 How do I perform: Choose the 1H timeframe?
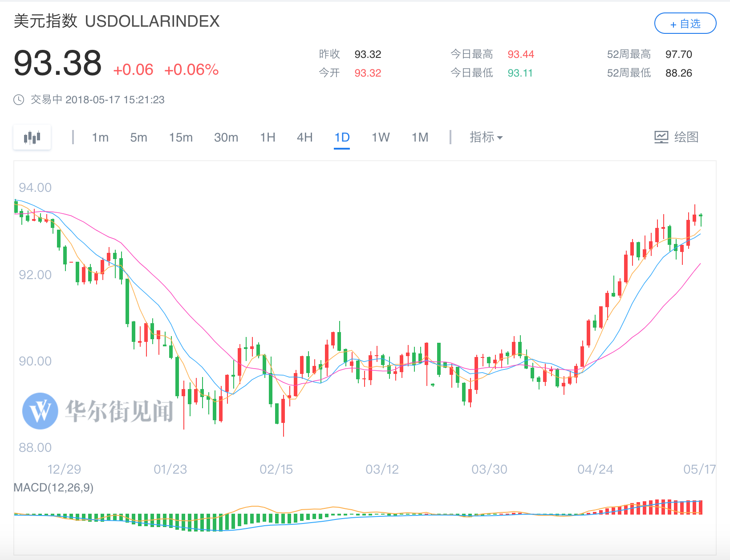tap(268, 137)
